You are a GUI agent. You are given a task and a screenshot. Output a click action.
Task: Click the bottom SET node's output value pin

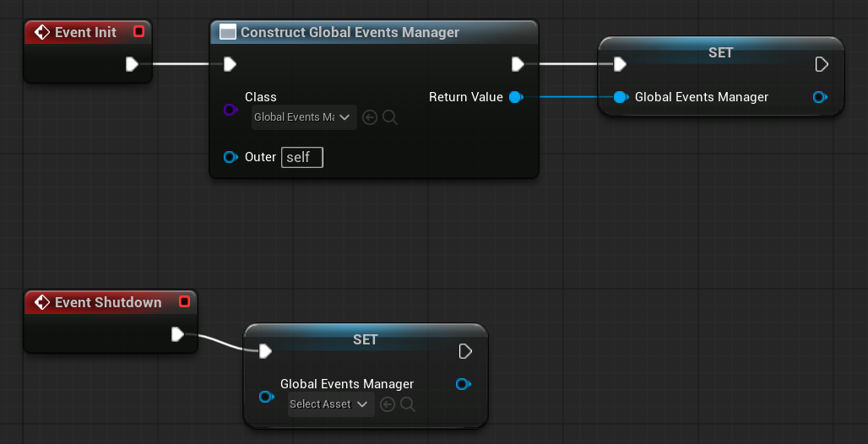(x=463, y=384)
